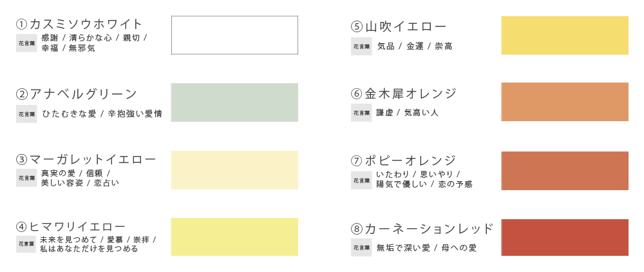Choose the Carnation Red swatch

[x=565, y=237]
